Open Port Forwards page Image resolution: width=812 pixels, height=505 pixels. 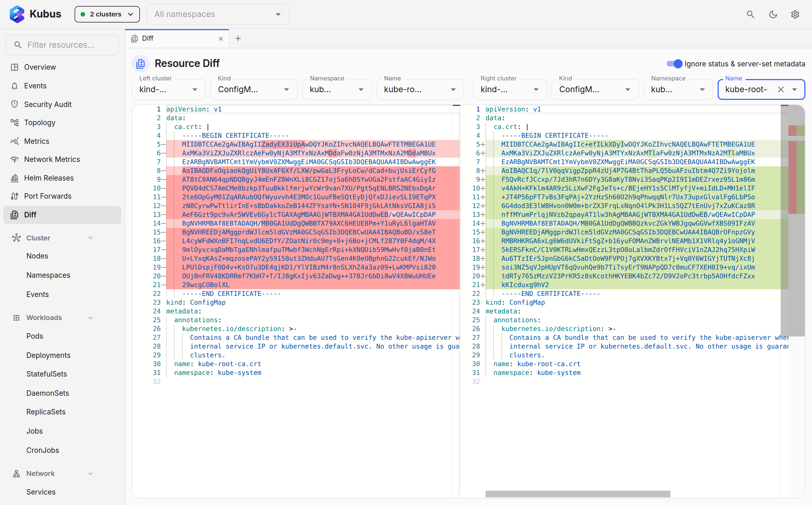click(x=62, y=196)
